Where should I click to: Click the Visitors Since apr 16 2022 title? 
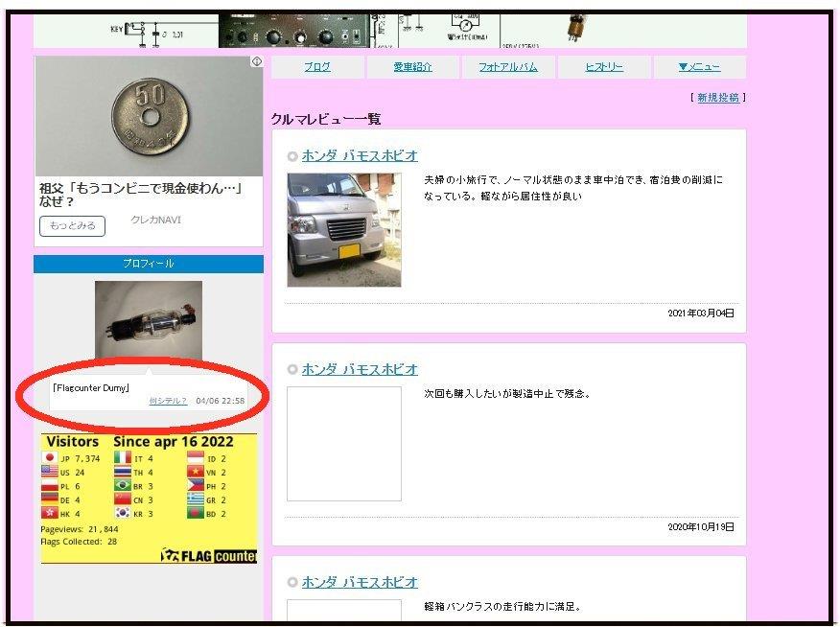tap(140, 442)
